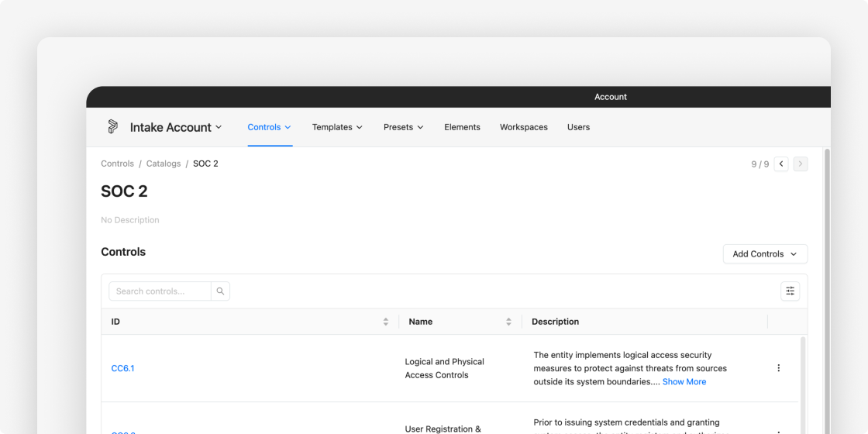Open the Controls navigation menu

270,127
